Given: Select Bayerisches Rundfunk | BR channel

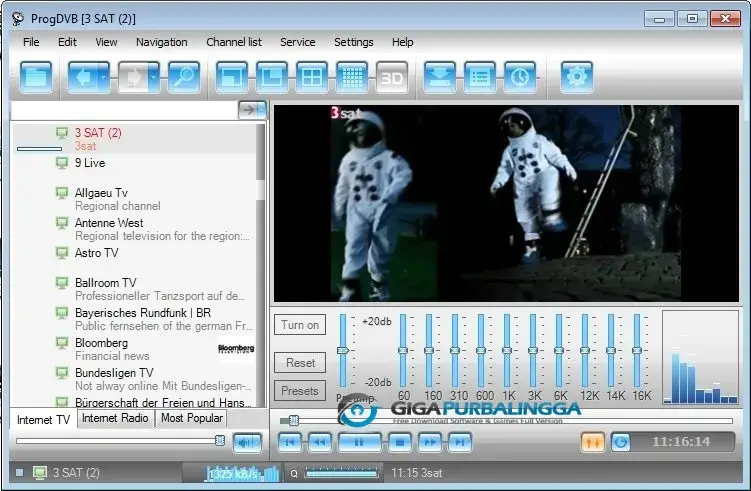Looking at the screenshot, I should 134,319.
